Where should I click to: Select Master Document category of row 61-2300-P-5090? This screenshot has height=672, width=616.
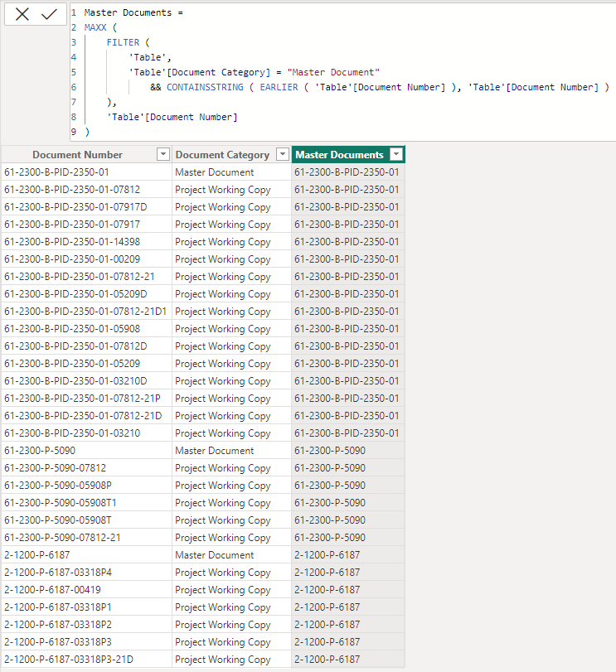click(231, 451)
